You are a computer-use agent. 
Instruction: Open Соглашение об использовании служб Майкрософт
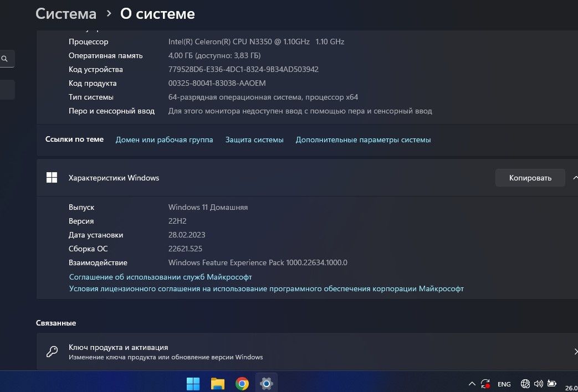160,277
